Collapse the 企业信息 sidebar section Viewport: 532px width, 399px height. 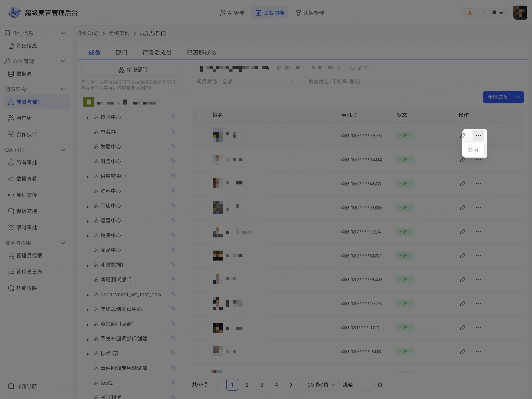point(63,33)
